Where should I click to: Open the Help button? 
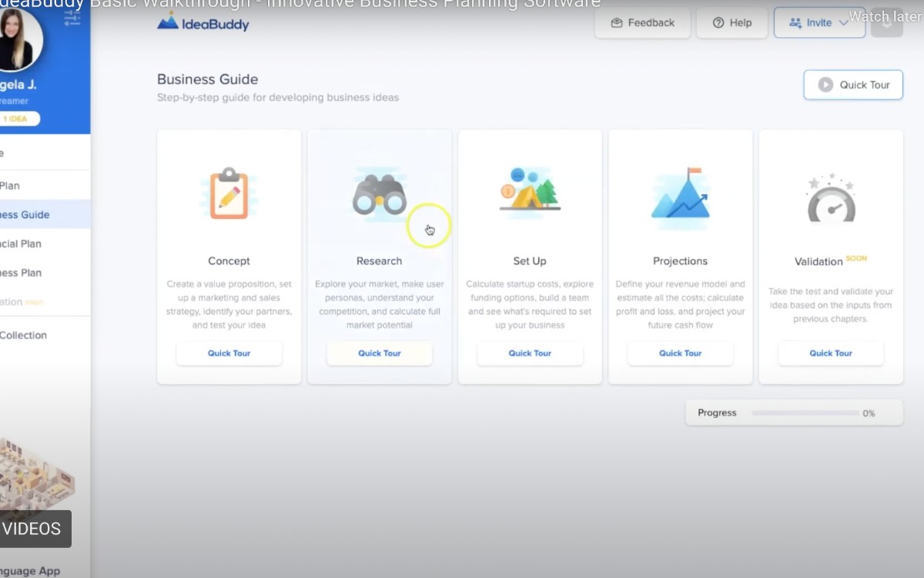(x=731, y=22)
